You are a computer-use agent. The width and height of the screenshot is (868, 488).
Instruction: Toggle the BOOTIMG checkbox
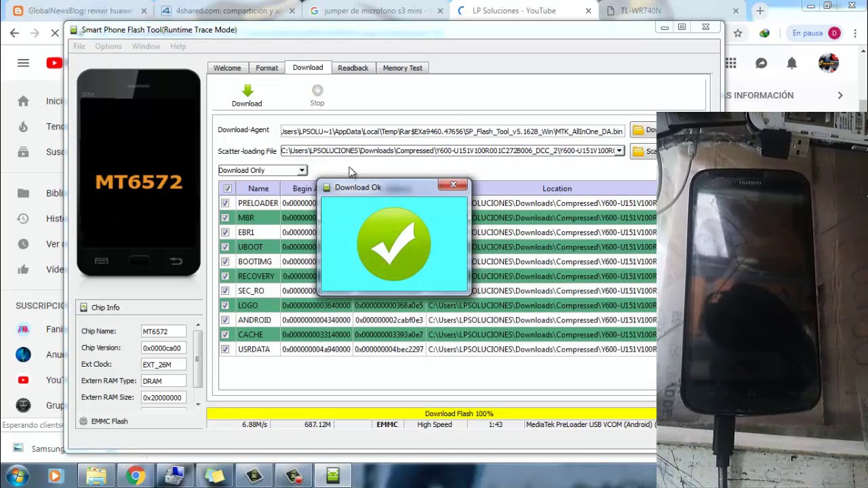tap(225, 261)
